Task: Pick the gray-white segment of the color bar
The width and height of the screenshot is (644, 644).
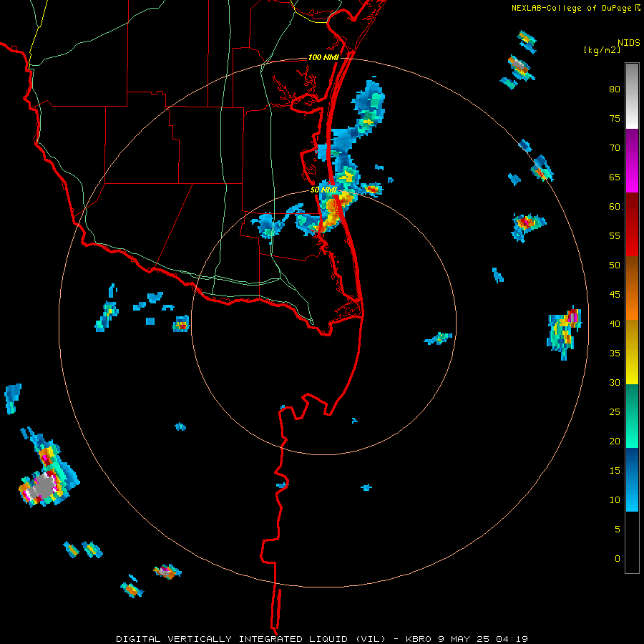Action: [632, 96]
